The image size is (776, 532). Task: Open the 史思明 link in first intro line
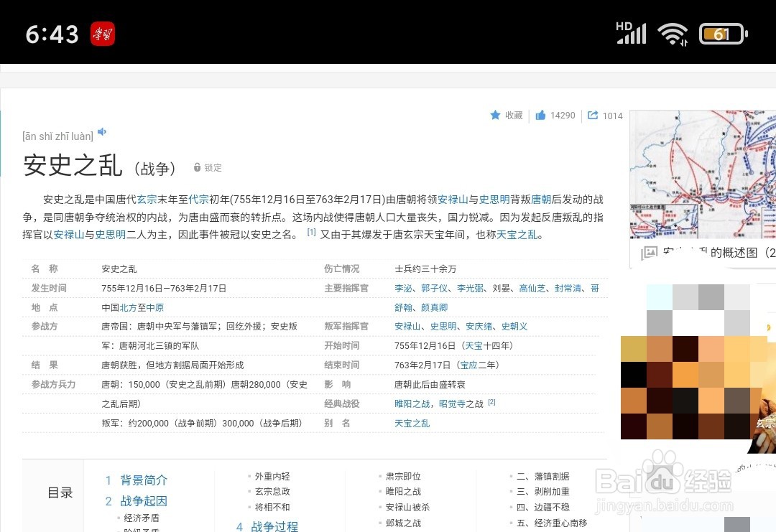click(x=494, y=200)
